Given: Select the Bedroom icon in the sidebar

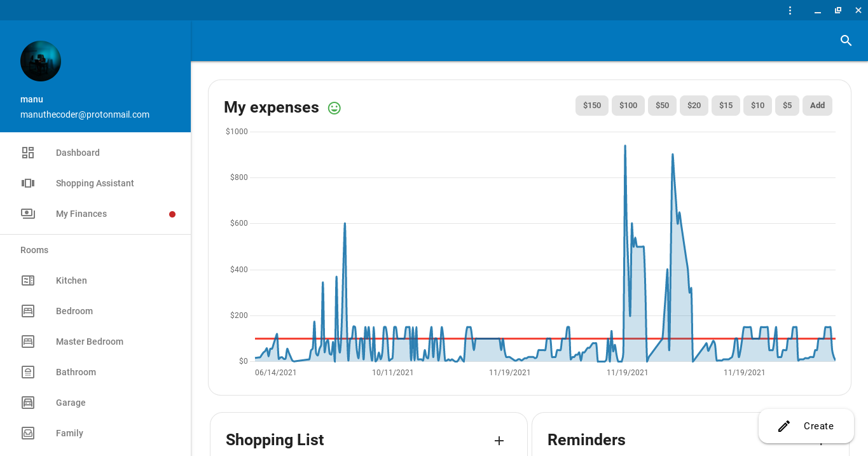Looking at the screenshot, I should tap(28, 311).
